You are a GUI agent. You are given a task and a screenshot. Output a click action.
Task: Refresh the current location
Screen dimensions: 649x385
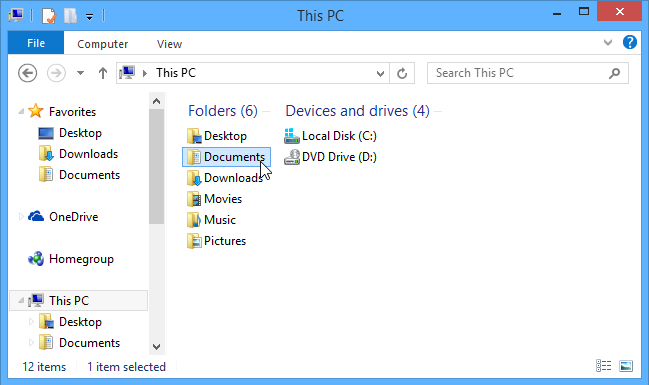pos(402,74)
